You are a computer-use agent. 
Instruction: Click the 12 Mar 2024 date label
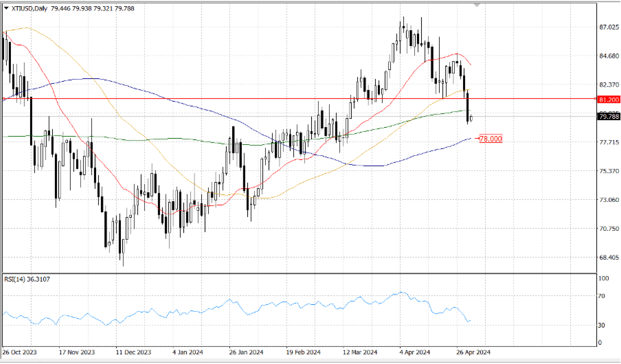(x=360, y=352)
